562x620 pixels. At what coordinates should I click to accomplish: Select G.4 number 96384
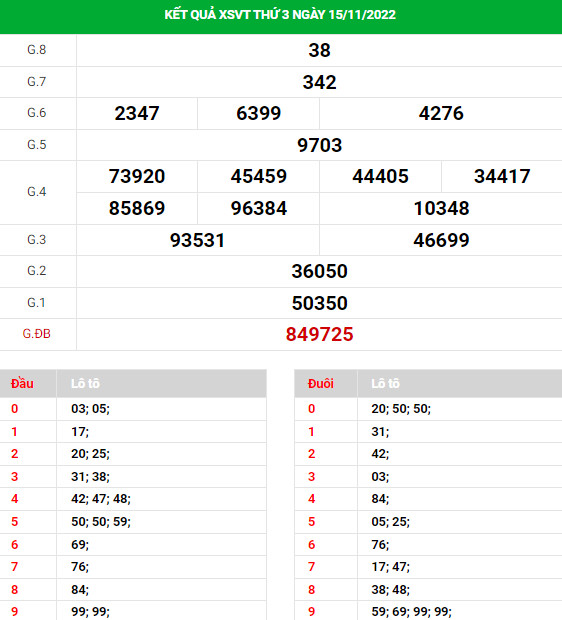[x=259, y=208]
